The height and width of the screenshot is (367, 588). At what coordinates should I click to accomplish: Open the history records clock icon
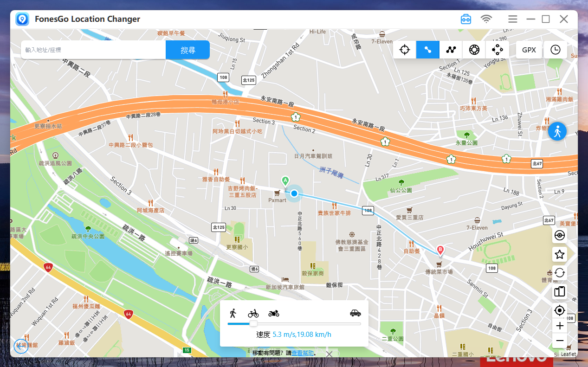555,50
